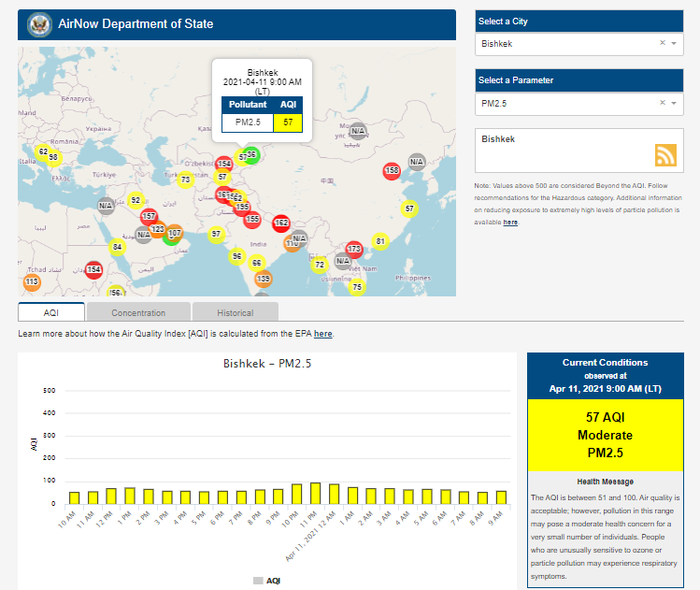Open the Historical tab
Screen dimensions: 700x590
click(x=235, y=313)
